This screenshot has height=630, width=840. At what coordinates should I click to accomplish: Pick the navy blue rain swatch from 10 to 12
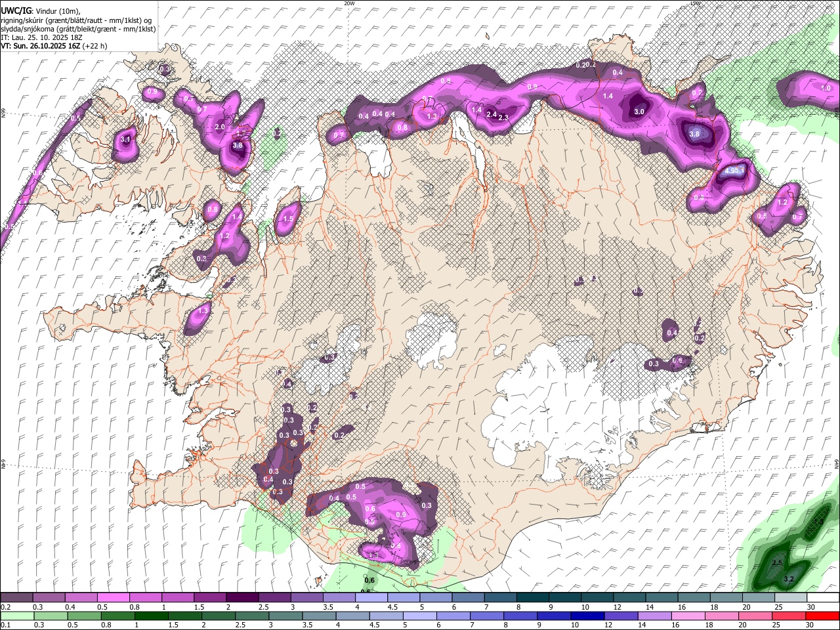(x=587, y=616)
